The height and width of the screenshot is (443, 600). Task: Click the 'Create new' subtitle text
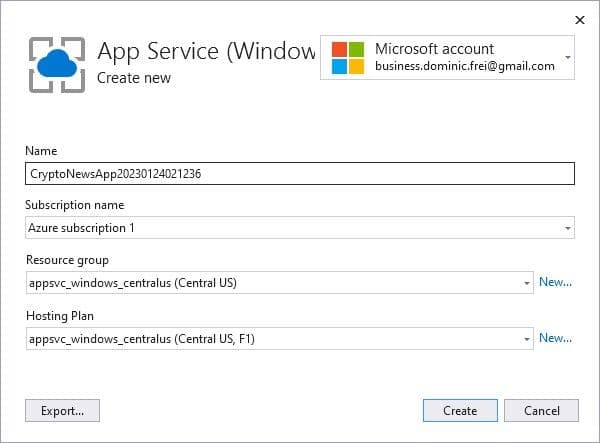134,78
